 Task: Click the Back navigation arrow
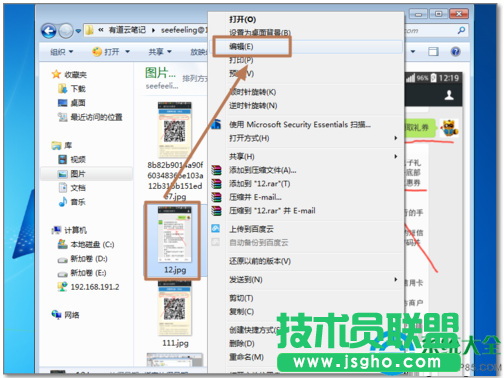coord(49,31)
